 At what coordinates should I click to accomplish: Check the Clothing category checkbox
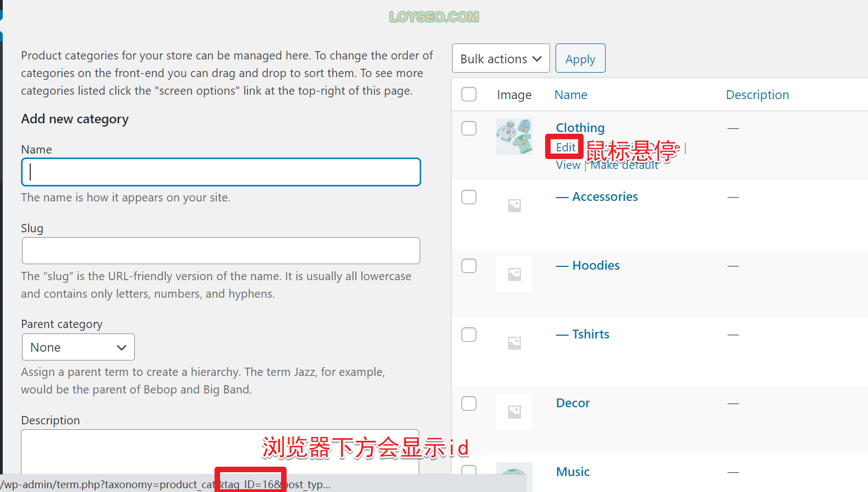469,128
